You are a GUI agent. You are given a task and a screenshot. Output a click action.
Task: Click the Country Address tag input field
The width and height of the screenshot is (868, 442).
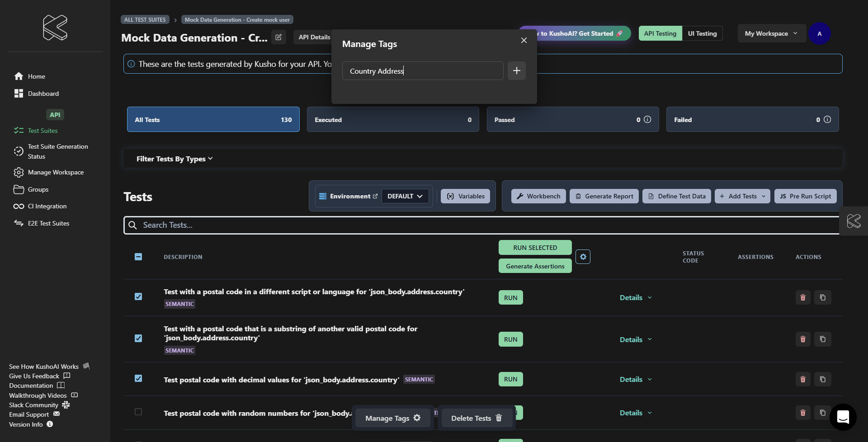pos(423,71)
